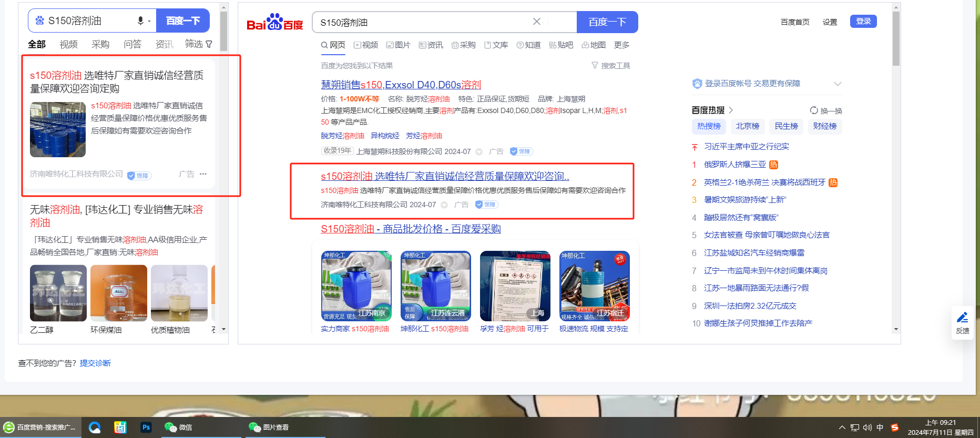Open 慧朔销售s150 Exxsol result title
This screenshot has width=980, height=438.
click(401, 85)
